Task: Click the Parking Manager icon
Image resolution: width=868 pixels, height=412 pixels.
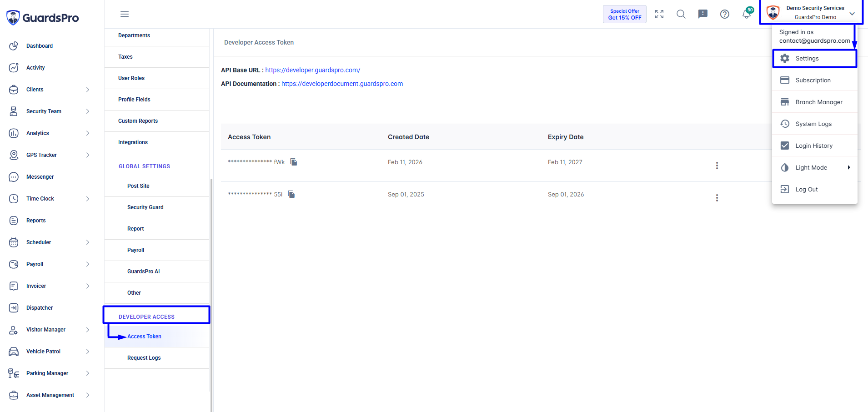Action: point(14,373)
